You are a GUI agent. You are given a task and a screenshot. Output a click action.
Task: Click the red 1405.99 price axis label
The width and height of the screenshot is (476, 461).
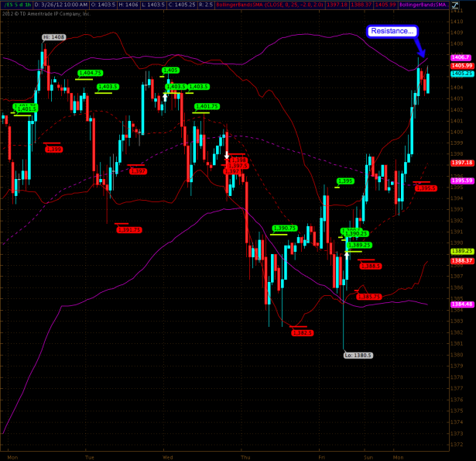[x=462, y=66]
